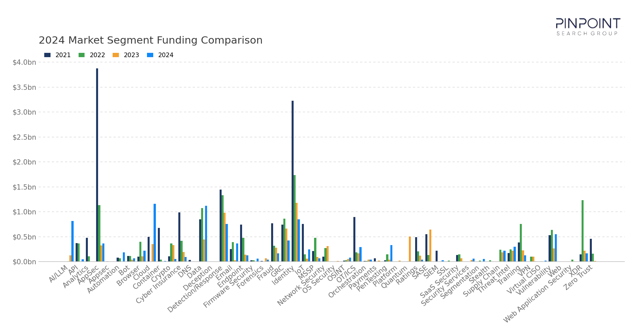This screenshot has width=644, height=327.
Task: Click the OT/ICS x-axis label
Action: 346,274
